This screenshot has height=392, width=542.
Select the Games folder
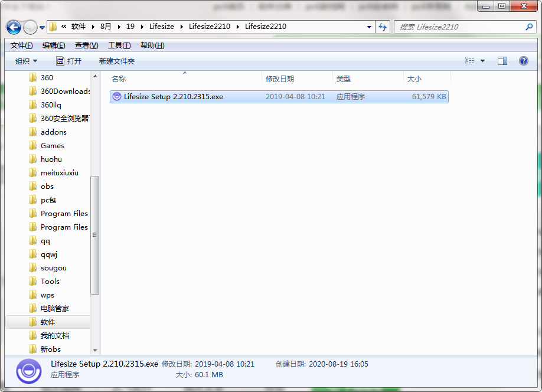53,146
